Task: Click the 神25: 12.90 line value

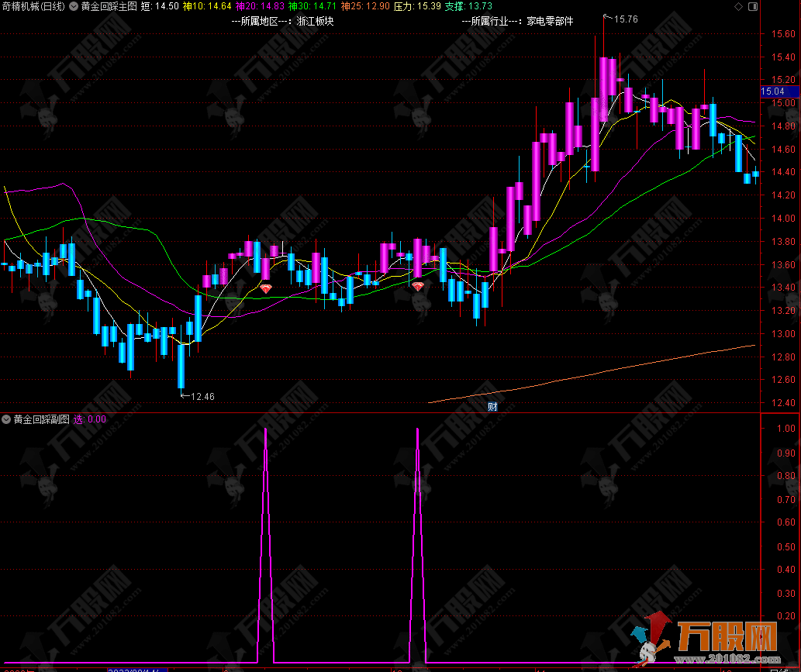Action: (x=365, y=7)
